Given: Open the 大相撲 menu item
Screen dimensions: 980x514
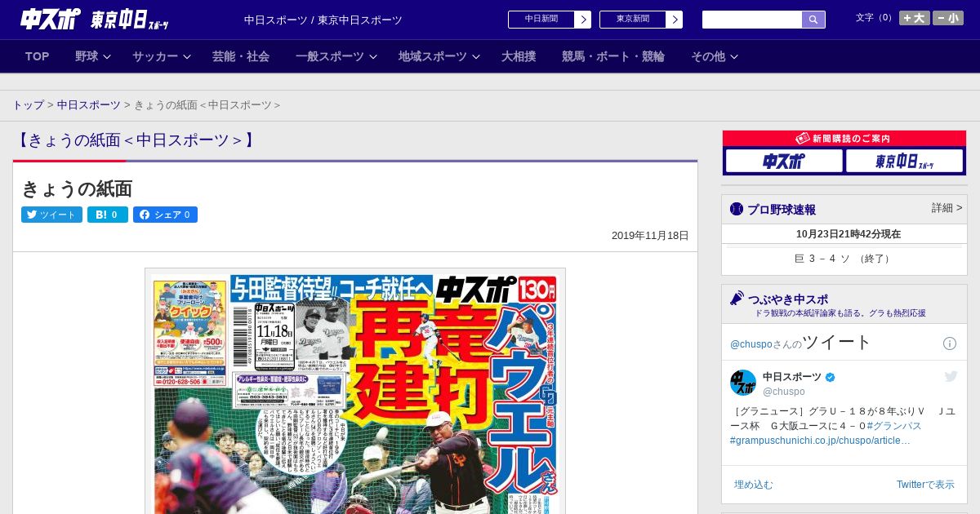Looking at the screenshot, I should (x=519, y=56).
